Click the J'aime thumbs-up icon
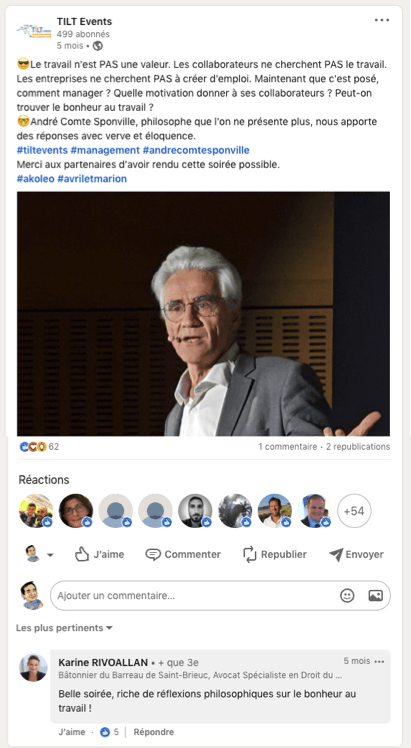The image size is (411, 748). pos(82,554)
